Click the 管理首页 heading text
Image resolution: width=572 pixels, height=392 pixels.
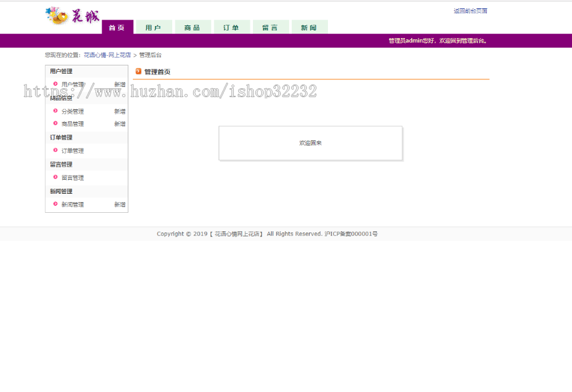[157, 72]
